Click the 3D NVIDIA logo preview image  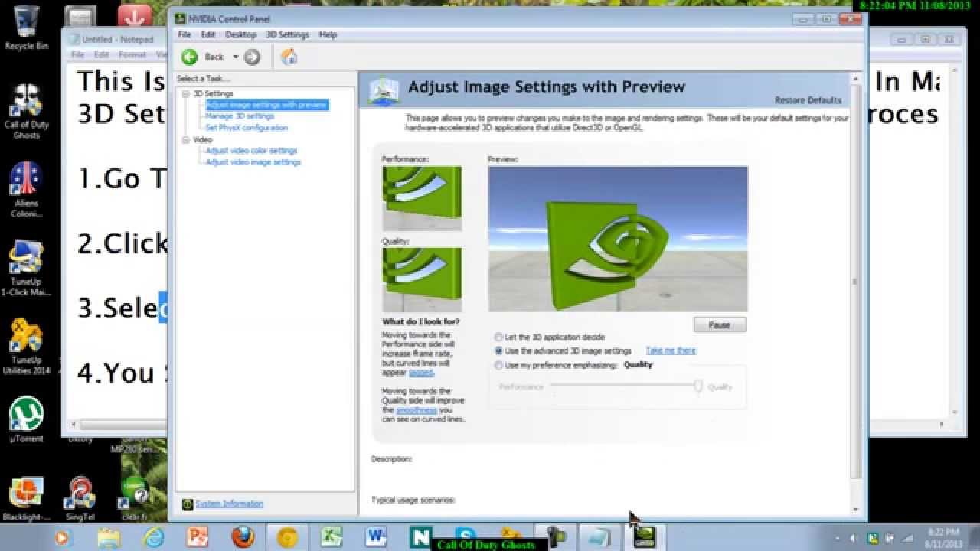618,239
